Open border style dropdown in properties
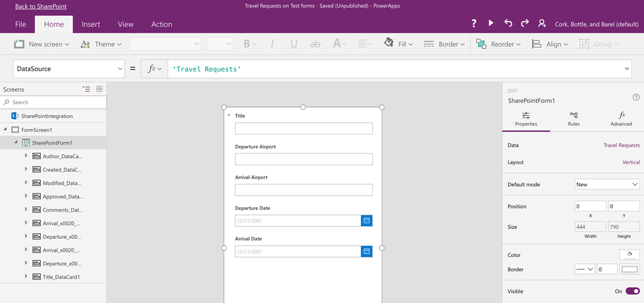The image size is (644, 303). [x=585, y=269]
